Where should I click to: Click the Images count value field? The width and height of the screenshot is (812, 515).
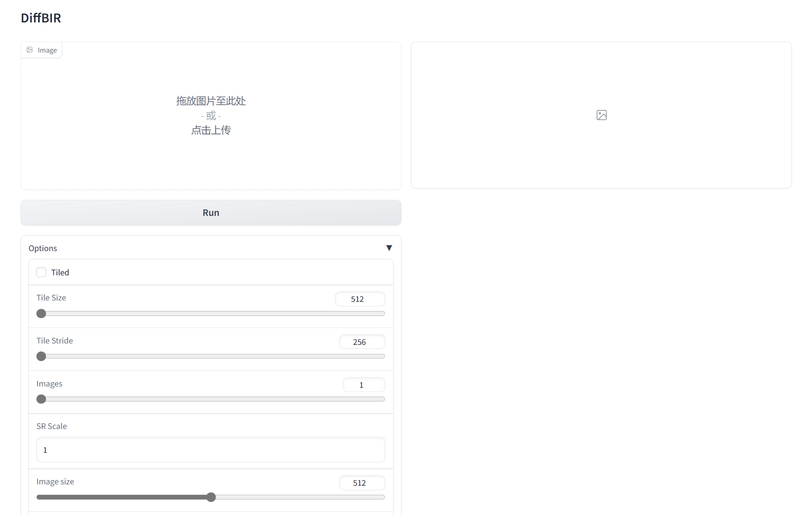[364, 385]
